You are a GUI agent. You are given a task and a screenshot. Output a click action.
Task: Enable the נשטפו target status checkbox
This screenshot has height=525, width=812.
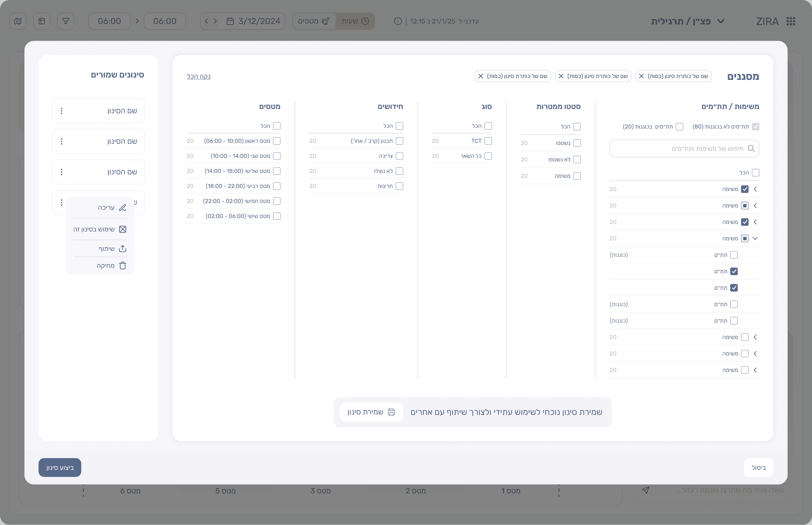[577, 143]
